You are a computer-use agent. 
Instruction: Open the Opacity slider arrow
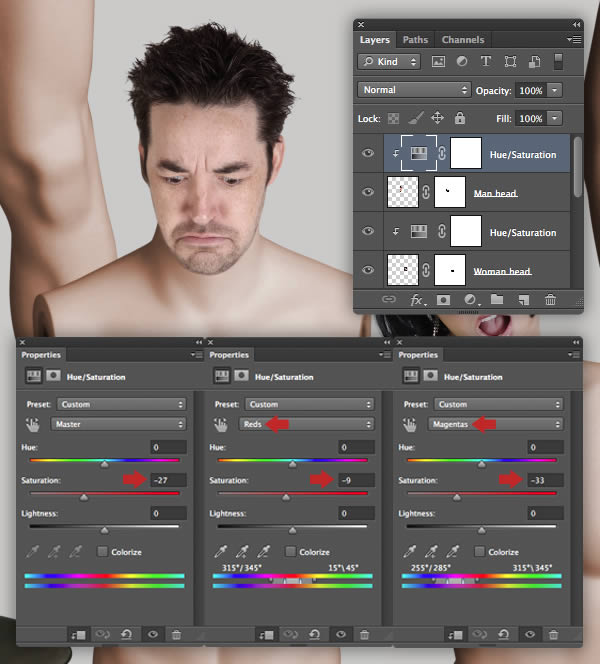tap(554, 90)
